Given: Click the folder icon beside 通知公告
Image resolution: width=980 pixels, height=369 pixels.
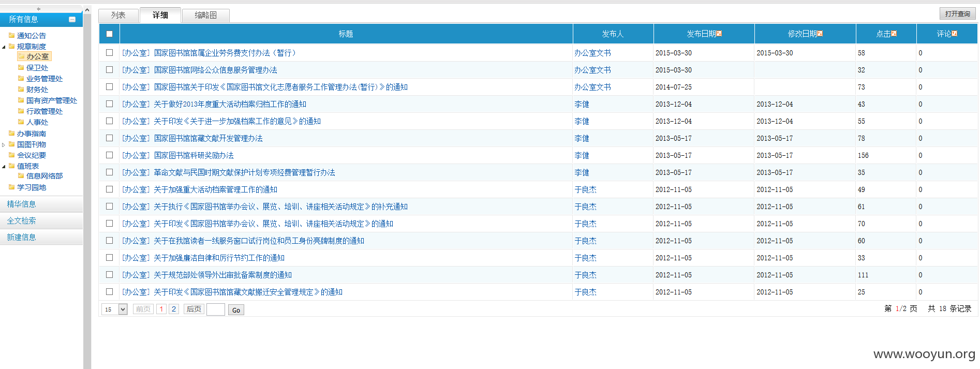Looking at the screenshot, I should pyautogui.click(x=11, y=35).
